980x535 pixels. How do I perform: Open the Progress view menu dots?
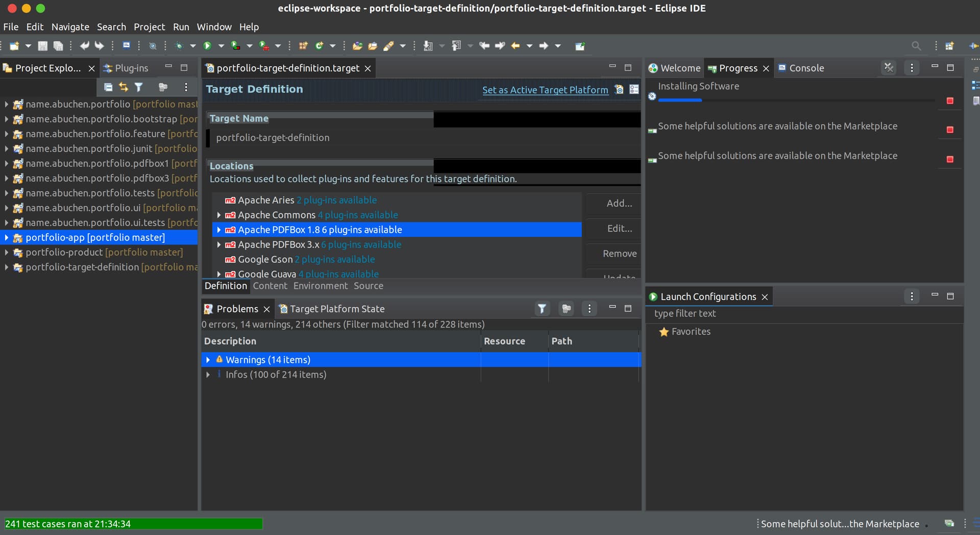(x=912, y=68)
